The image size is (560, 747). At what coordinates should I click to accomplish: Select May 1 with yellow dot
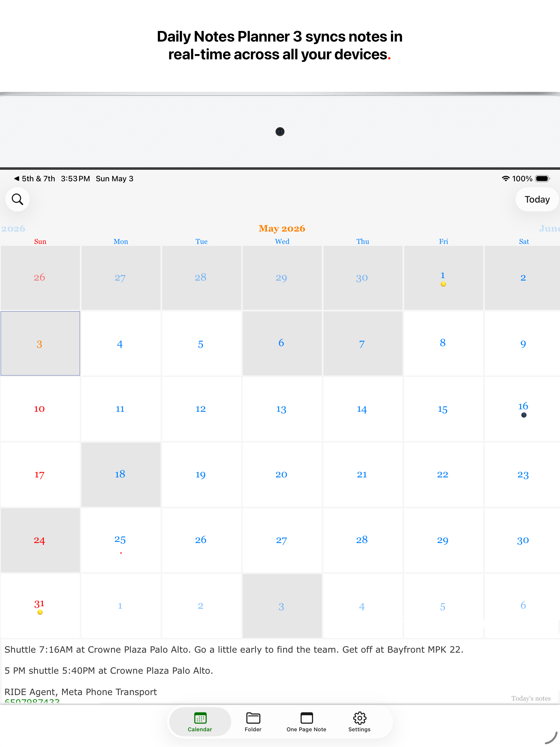tap(443, 278)
